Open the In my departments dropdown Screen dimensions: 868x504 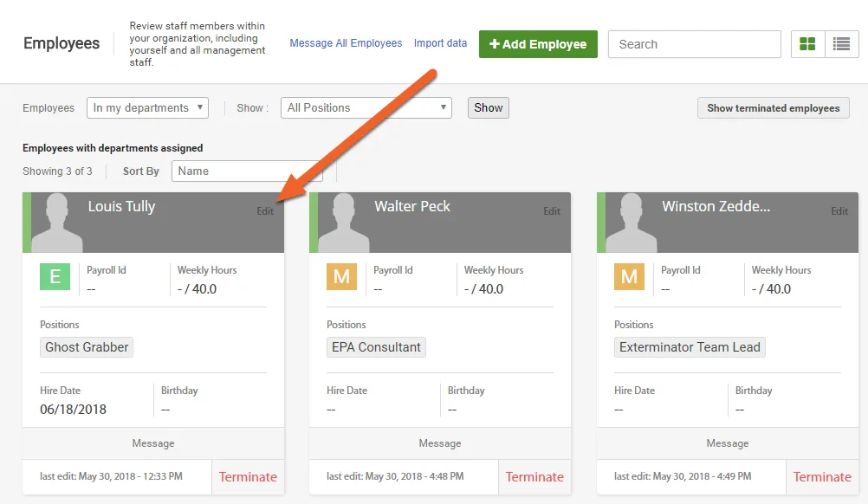147,108
